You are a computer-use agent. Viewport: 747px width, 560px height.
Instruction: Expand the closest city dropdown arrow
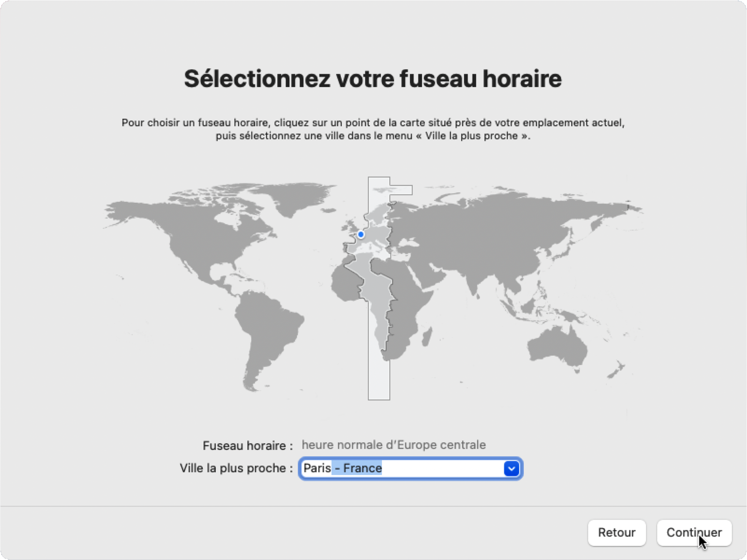click(x=511, y=469)
